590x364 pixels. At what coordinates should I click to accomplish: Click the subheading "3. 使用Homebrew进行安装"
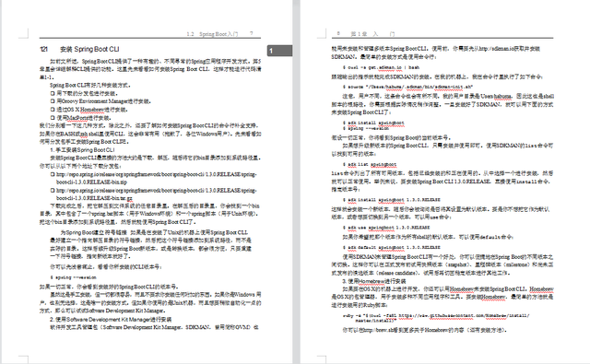pos(374,281)
